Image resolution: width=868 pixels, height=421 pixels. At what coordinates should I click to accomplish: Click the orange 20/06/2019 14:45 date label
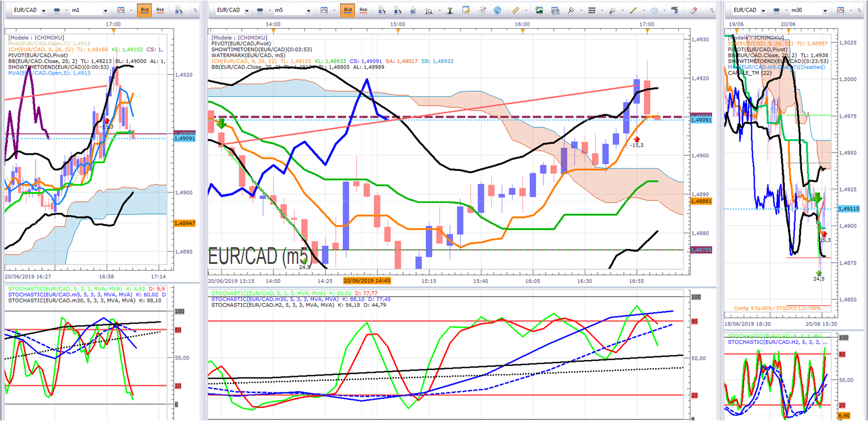click(367, 281)
